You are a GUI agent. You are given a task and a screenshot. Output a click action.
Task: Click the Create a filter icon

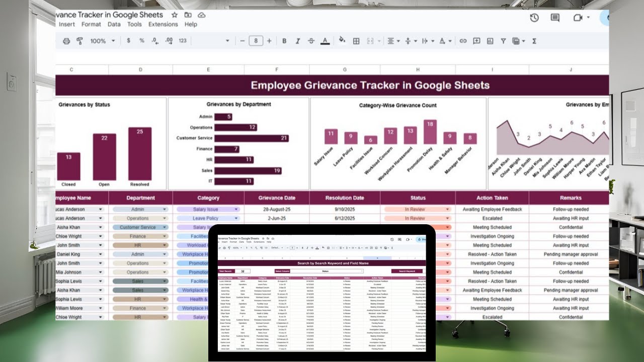503,41
